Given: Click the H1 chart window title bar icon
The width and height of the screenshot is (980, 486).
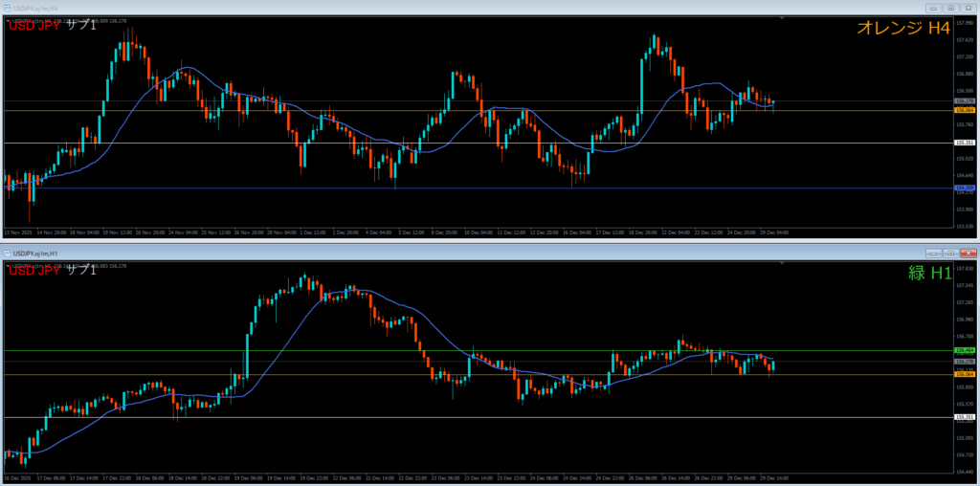Looking at the screenshot, I should 9,253.
